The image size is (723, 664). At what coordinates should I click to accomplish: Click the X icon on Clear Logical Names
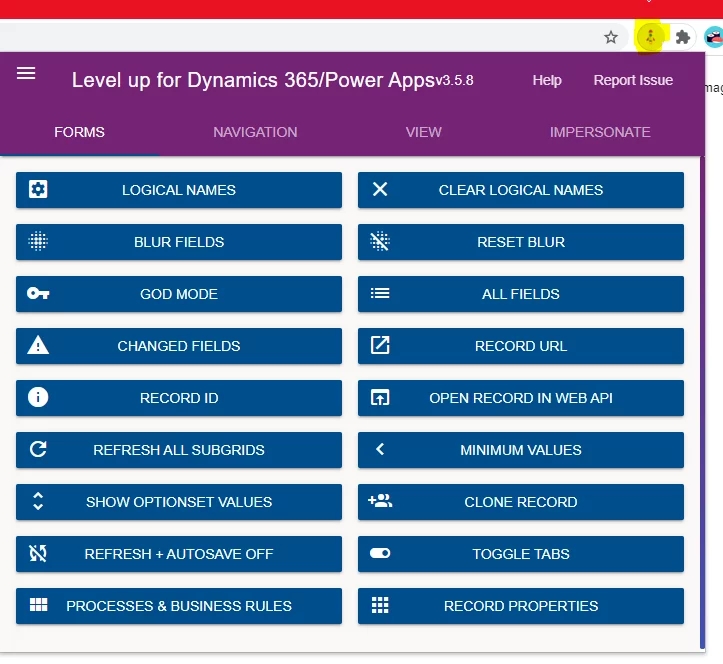coord(380,189)
